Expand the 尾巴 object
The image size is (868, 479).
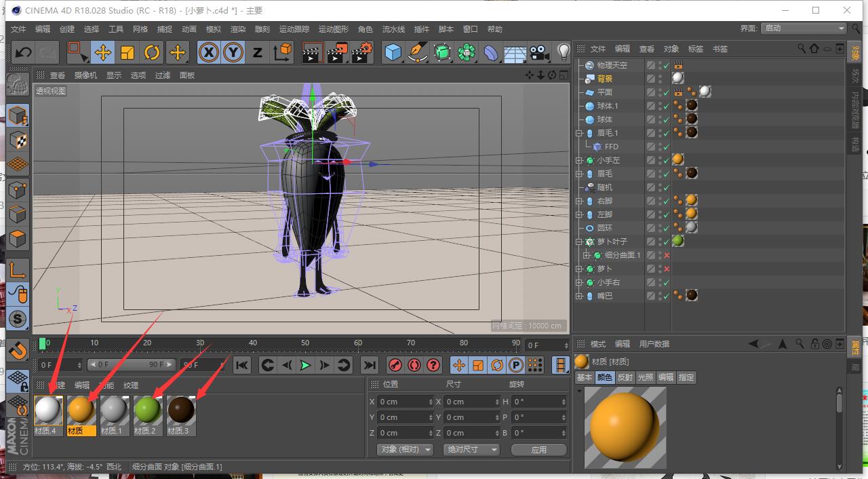pos(579,296)
